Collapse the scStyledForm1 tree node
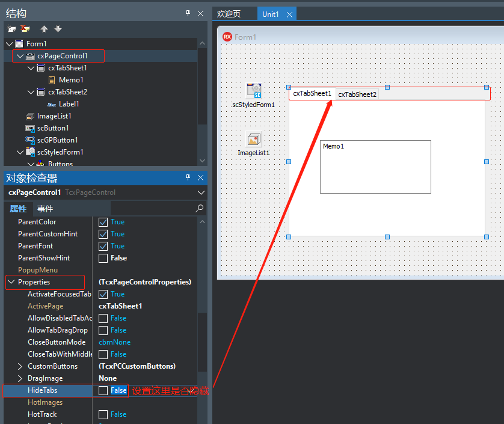Viewport: 504px width, 424px height. pyautogui.click(x=20, y=152)
